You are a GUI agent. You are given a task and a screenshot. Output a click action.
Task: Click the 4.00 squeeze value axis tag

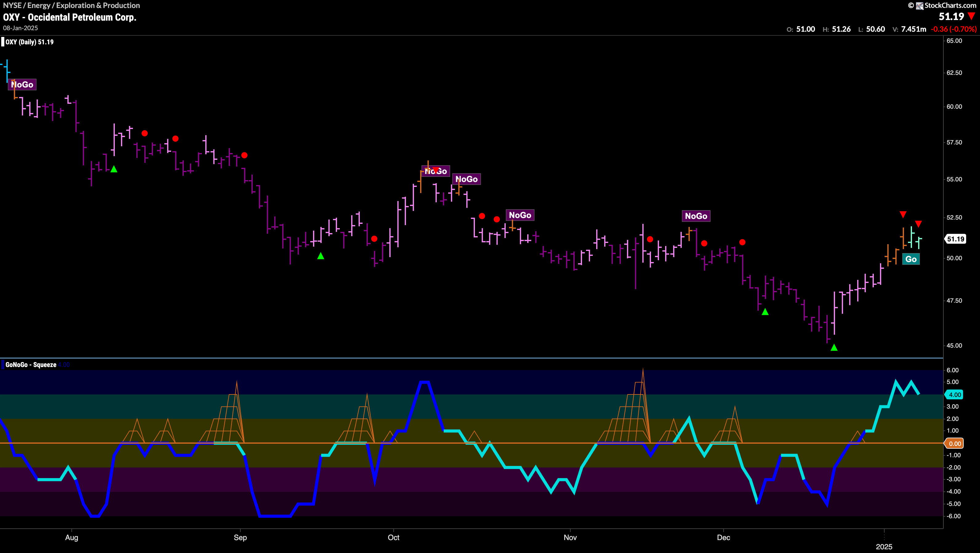(954, 395)
